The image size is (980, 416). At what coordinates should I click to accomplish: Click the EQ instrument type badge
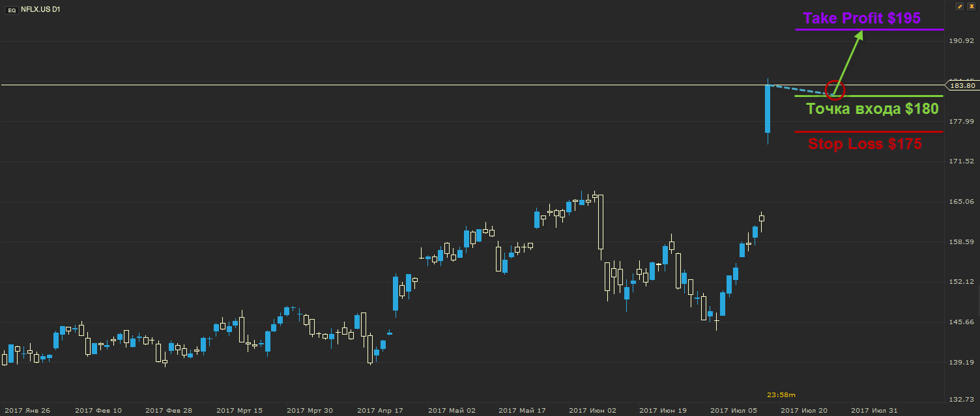click(x=11, y=11)
